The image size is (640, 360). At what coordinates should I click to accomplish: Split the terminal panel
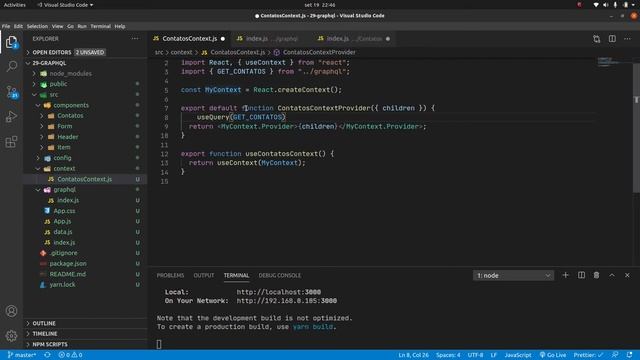point(581,275)
